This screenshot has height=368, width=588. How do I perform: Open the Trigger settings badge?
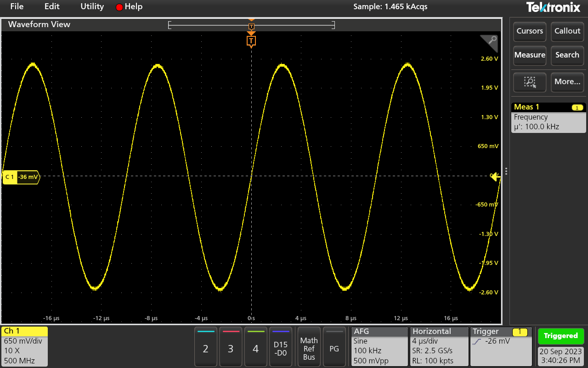(x=501, y=346)
